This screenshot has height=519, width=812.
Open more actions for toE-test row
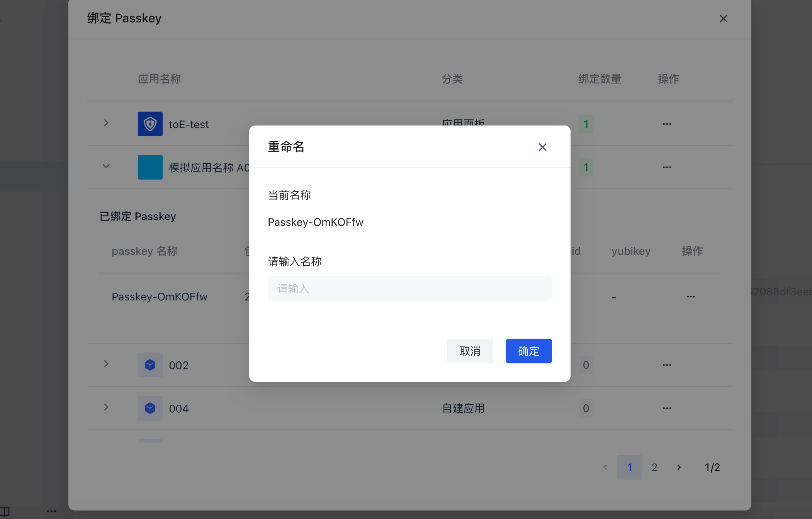click(x=667, y=124)
